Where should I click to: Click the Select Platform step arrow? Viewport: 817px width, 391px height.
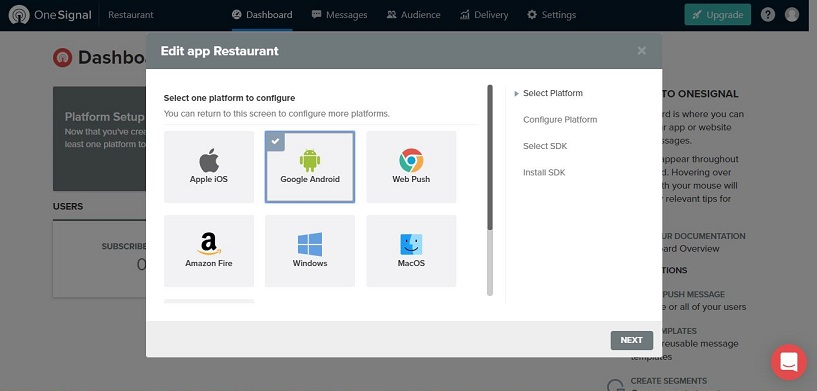click(516, 94)
